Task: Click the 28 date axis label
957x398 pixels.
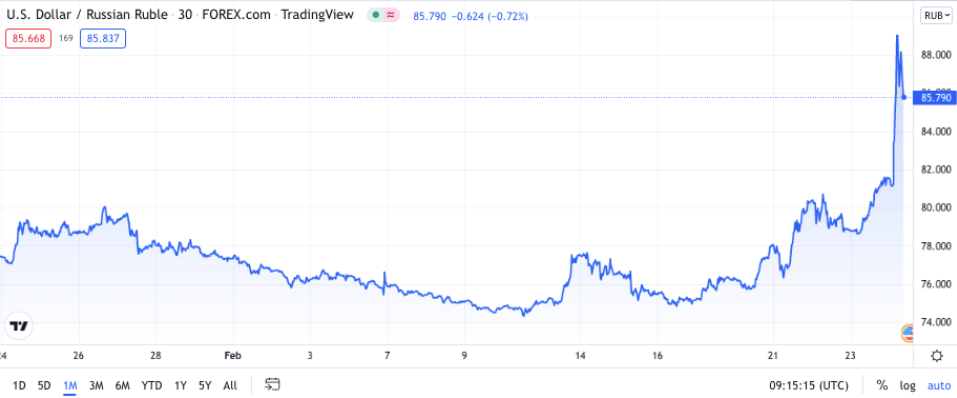Action: click(x=156, y=355)
